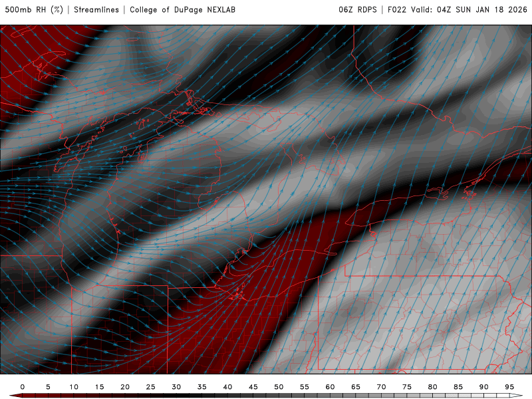
Task: Click the 'Valid: 04Z SUN JAN 18 2026' text
Action: [469, 9]
